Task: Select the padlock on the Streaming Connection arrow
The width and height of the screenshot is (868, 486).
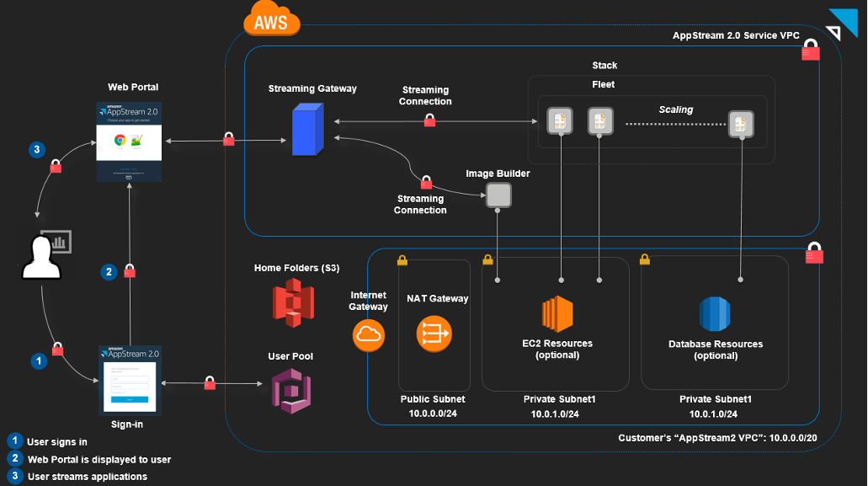Action: click(x=429, y=120)
